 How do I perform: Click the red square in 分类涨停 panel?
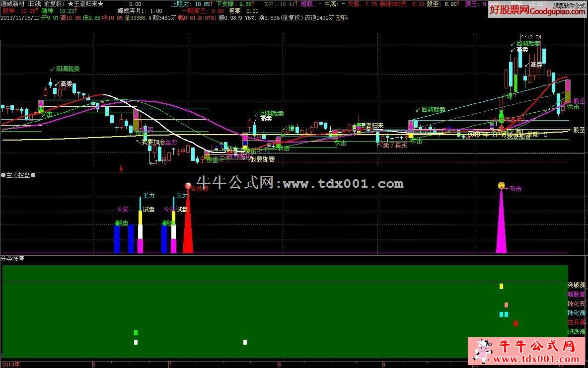click(515, 323)
